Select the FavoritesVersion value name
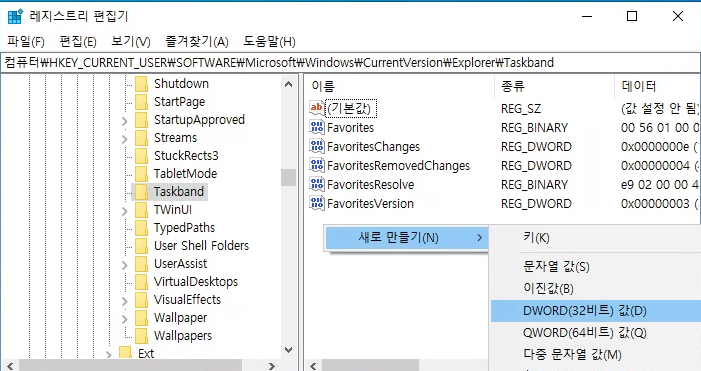Screen dimensions: 701x371 click(370, 204)
